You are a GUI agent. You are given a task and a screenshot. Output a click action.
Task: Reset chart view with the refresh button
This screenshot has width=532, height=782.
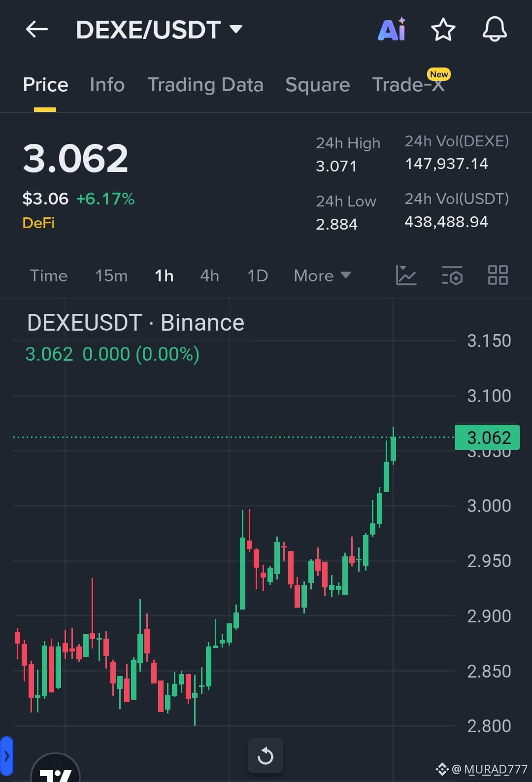(x=266, y=755)
